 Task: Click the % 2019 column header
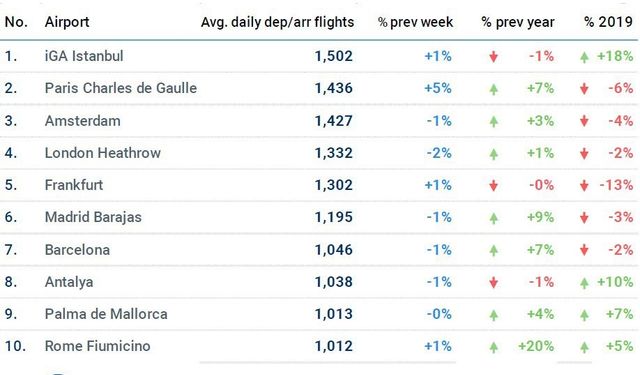coord(608,22)
